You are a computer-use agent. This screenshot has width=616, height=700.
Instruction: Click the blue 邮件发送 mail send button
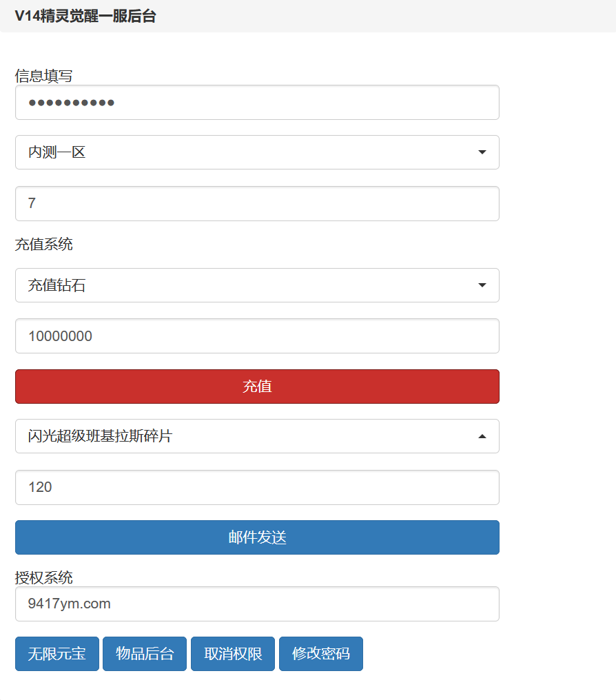coord(257,537)
